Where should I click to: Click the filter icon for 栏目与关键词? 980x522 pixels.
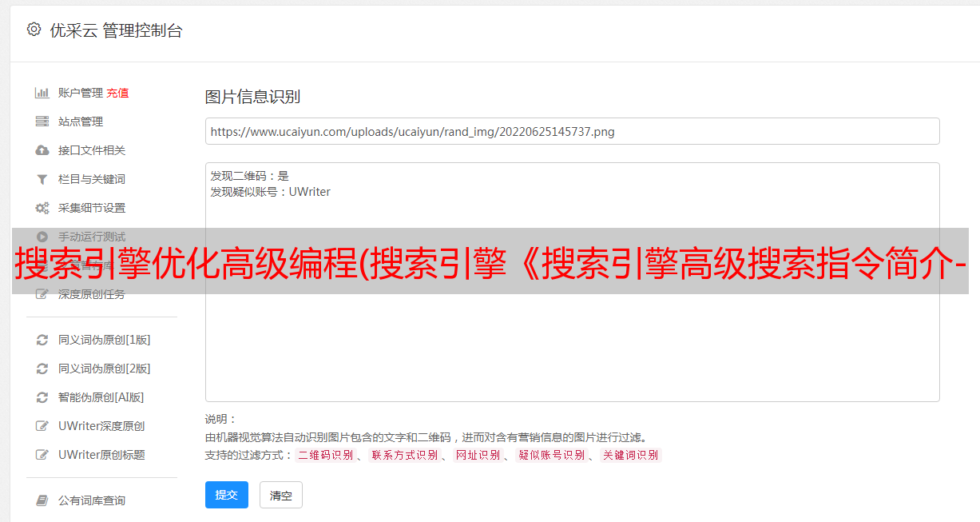coord(42,179)
